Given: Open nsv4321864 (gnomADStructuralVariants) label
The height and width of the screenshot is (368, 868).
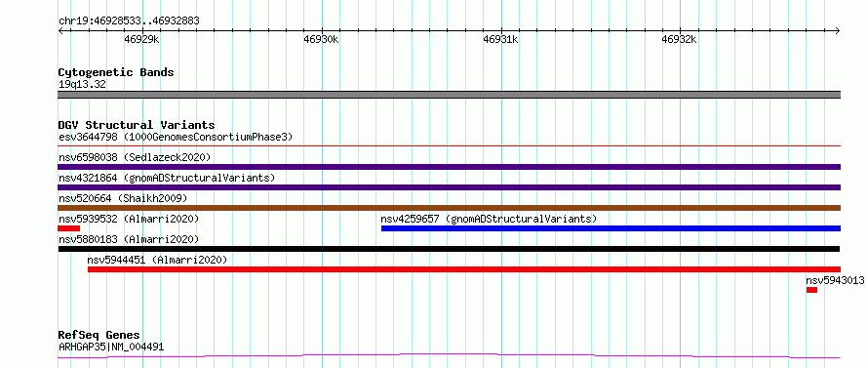Looking at the screenshot, I should point(167,178).
